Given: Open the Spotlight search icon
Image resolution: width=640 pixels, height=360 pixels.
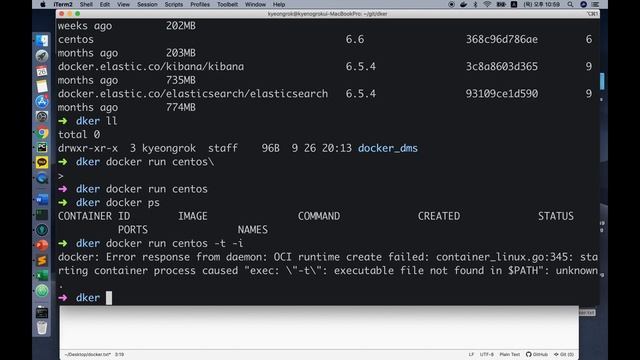Looking at the screenshot, I should coord(570,4).
